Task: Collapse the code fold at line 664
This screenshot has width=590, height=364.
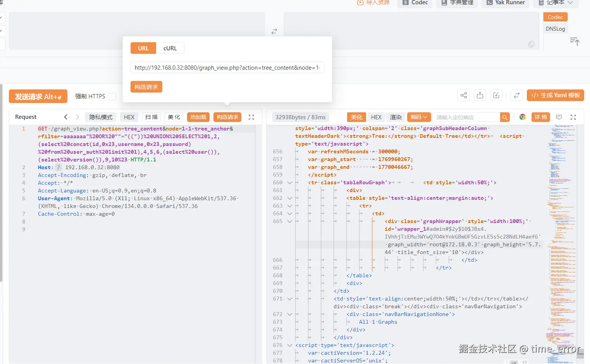Action: (289, 213)
